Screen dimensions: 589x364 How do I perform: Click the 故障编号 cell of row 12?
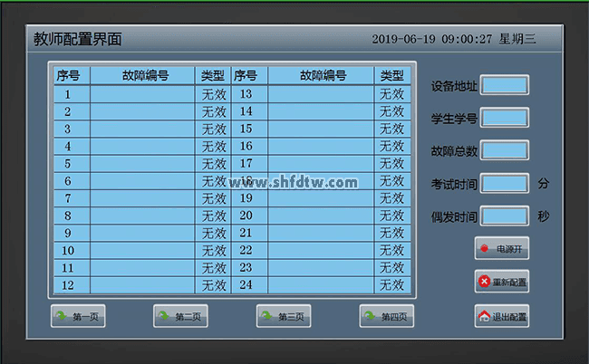tap(144, 285)
